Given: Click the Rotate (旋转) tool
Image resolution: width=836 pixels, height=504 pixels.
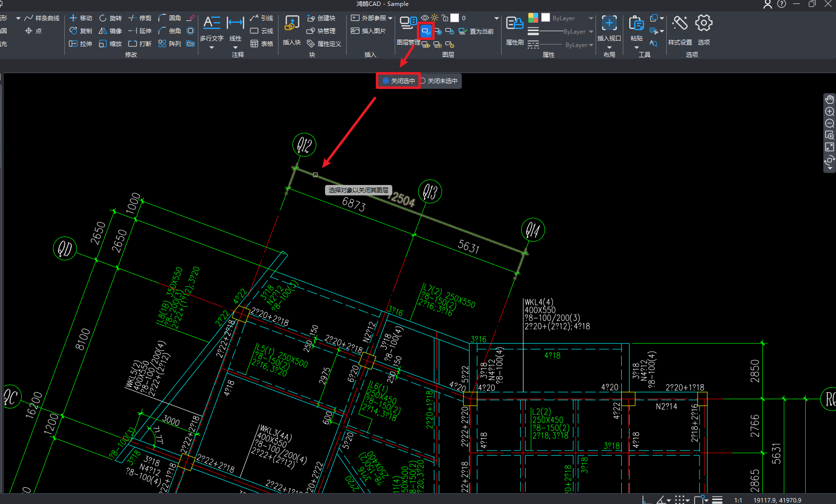Looking at the screenshot, I should pyautogui.click(x=110, y=18).
